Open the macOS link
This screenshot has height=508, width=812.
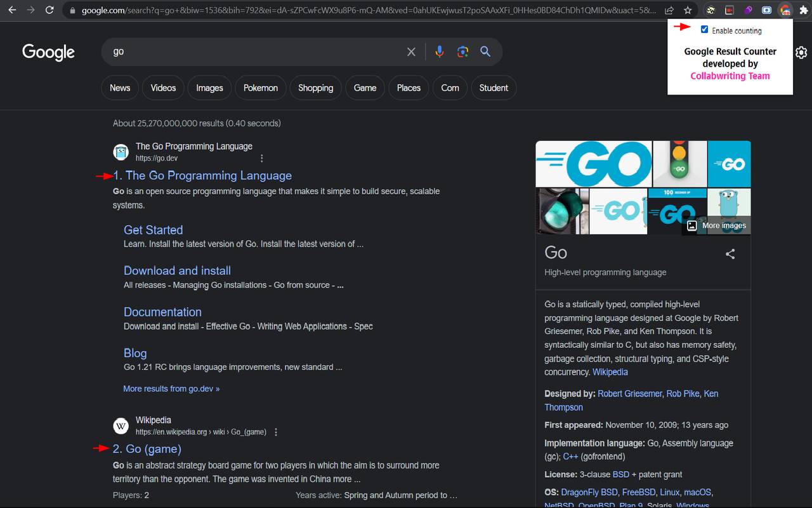697,492
